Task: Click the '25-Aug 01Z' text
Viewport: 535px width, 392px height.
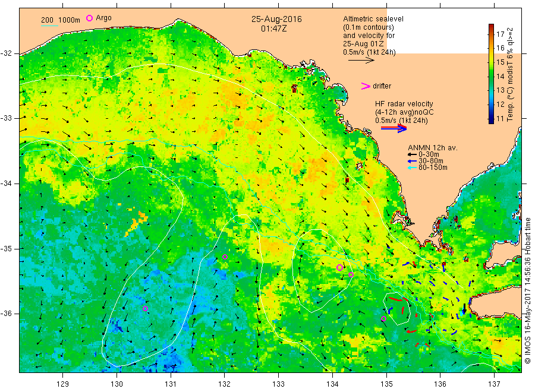Action: (x=363, y=44)
